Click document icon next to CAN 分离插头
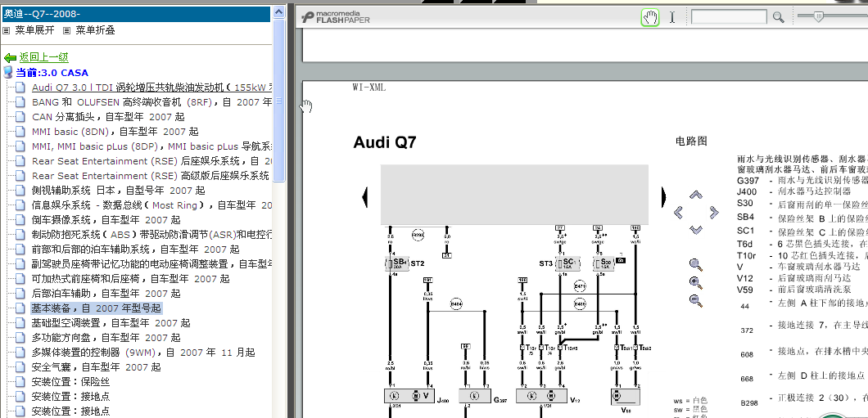Image resolution: width=868 pixels, height=418 pixels. [20, 117]
